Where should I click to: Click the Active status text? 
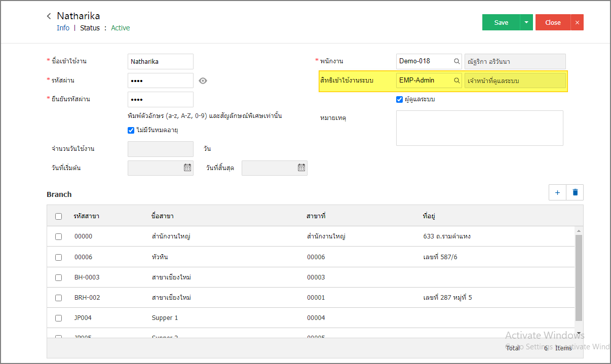click(121, 28)
